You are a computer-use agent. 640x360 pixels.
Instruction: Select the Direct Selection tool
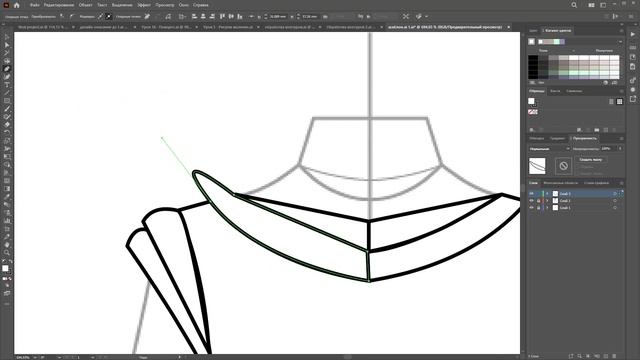(7, 45)
